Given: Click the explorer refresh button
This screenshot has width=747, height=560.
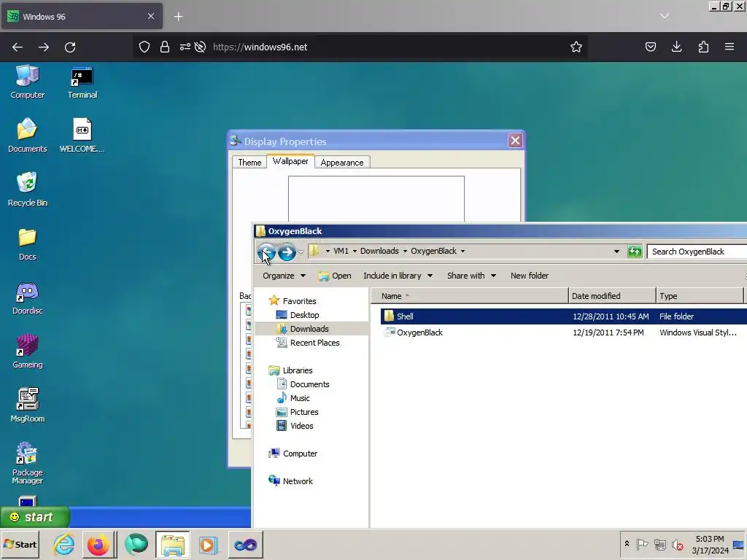Looking at the screenshot, I should tap(635, 252).
